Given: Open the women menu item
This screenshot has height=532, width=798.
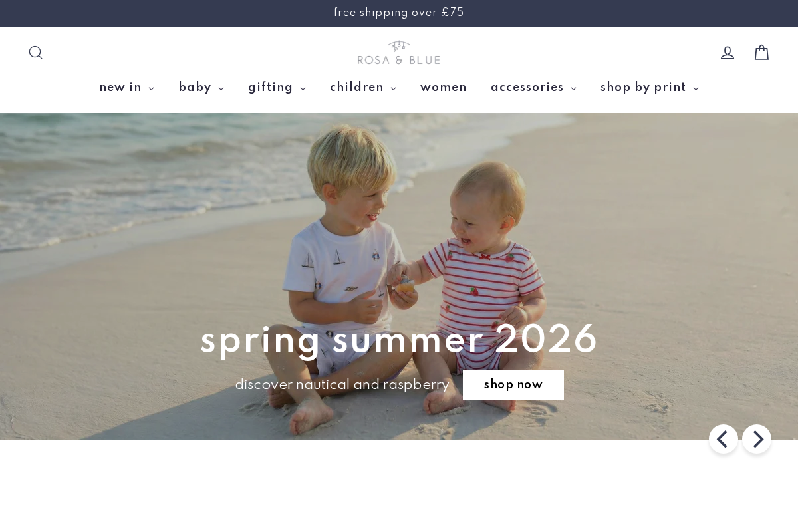Looking at the screenshot, I should click(x=444, y=88).
